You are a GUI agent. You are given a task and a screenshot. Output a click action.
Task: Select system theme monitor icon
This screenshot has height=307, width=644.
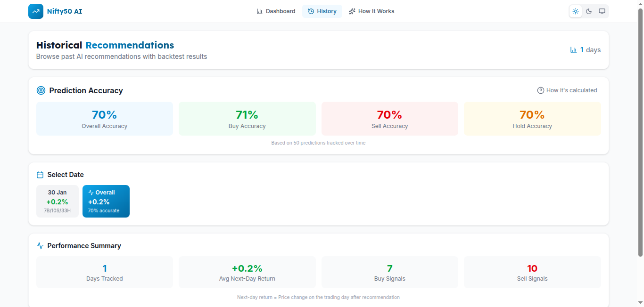[x=602, y=11]
